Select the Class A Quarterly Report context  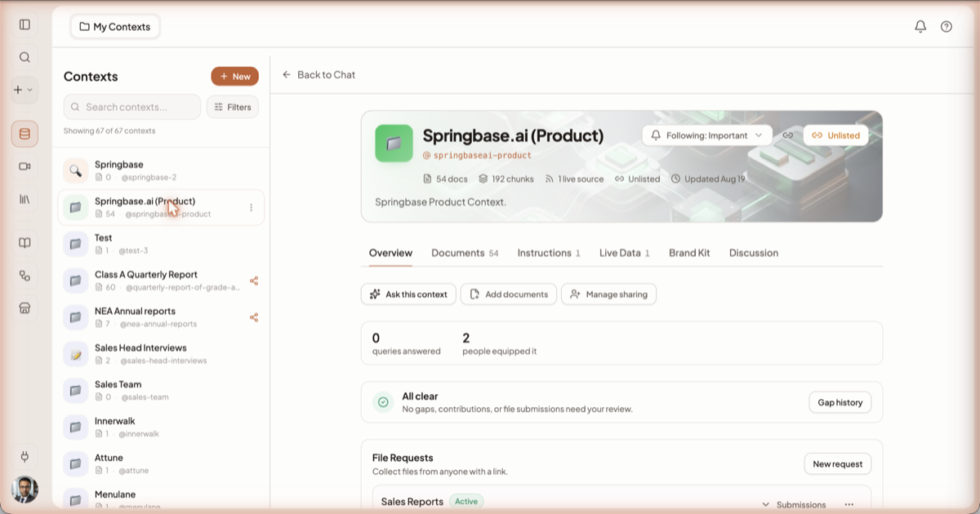click(161, 281)
